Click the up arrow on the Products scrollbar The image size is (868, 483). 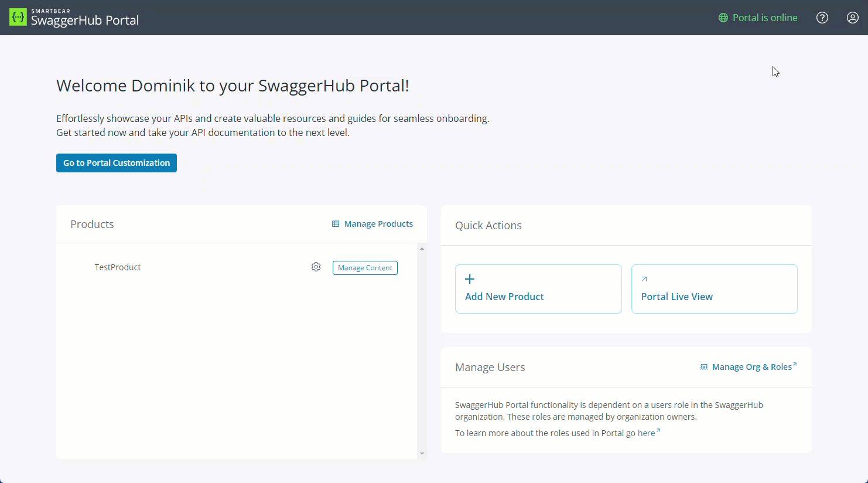click(422, 248)
